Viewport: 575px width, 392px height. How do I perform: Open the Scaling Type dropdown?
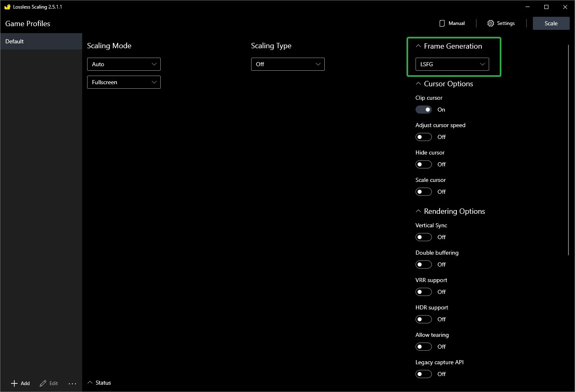coord(287,64)
